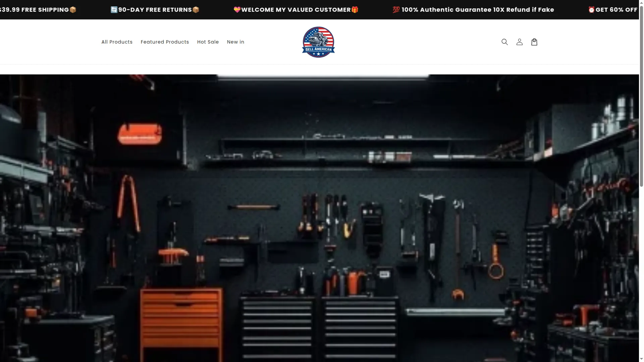Go to Featured Products

coord(165,42)
